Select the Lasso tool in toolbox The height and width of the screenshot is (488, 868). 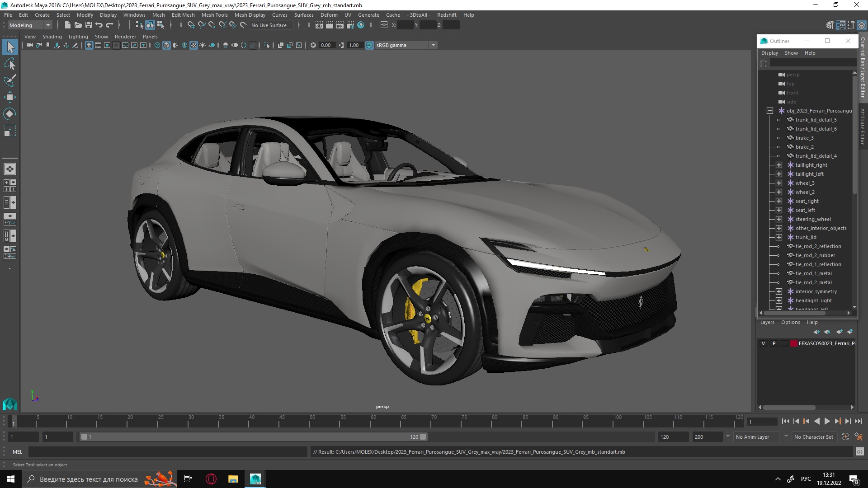tap(10, 64)
